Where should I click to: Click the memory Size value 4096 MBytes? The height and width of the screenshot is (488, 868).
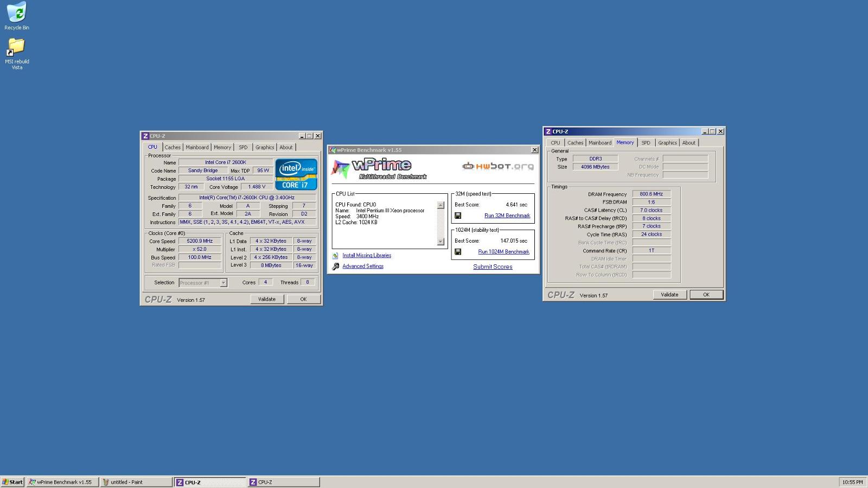coord(596,167)
